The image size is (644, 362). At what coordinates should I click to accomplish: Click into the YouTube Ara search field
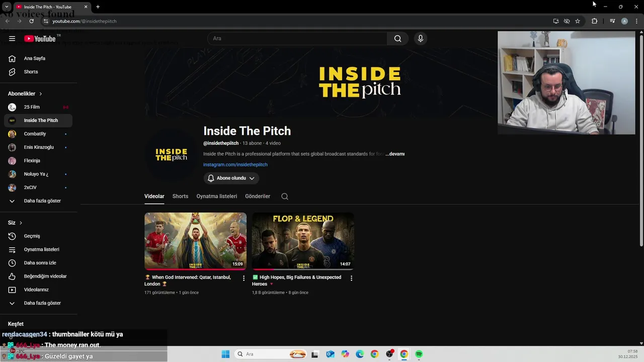(297, 39)
